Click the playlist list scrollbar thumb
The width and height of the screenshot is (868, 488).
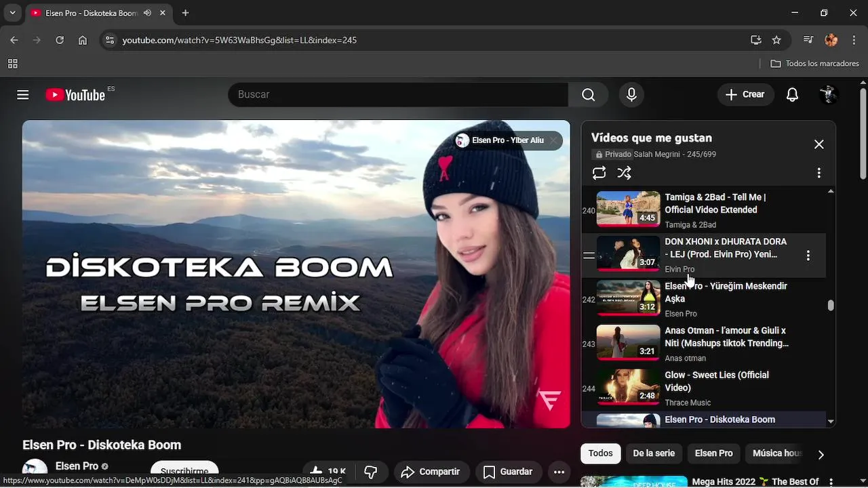pyautogui.click(x=831, y=305)
